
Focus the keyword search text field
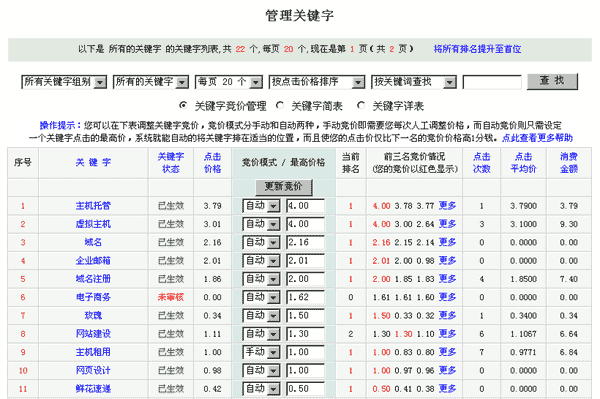coord(492,82)
